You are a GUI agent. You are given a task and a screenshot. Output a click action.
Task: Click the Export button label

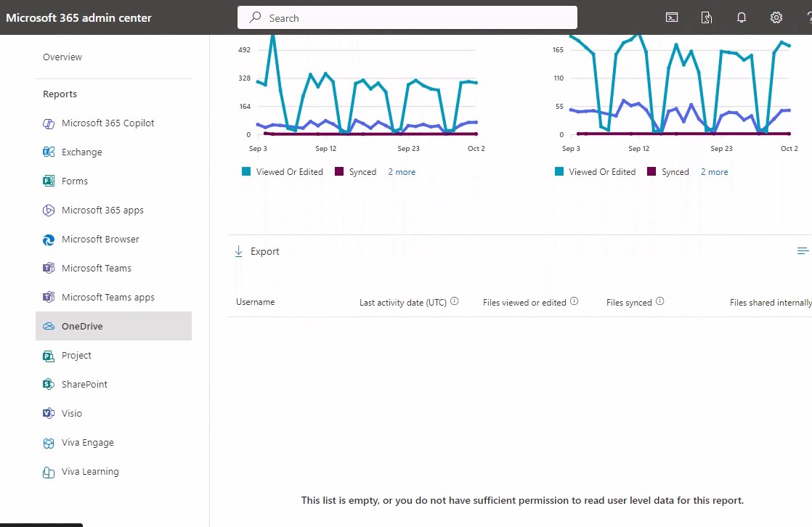pos(264,252)
